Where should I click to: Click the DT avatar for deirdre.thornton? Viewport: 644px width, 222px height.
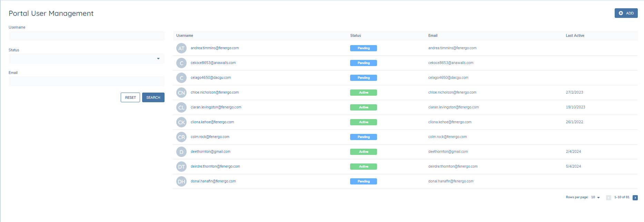tap(181, 167)
